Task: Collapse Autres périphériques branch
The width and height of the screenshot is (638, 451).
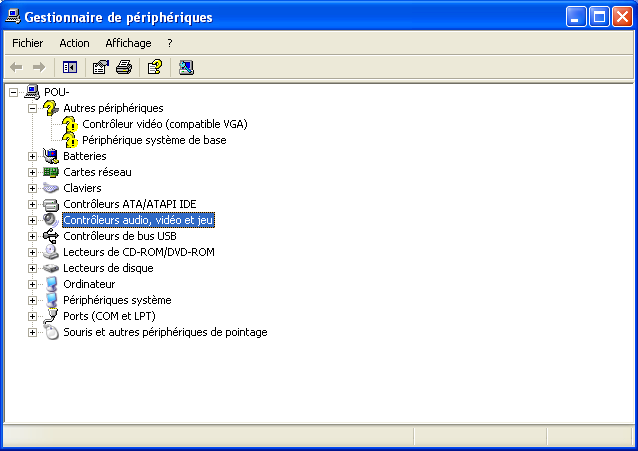Action: 33,108
